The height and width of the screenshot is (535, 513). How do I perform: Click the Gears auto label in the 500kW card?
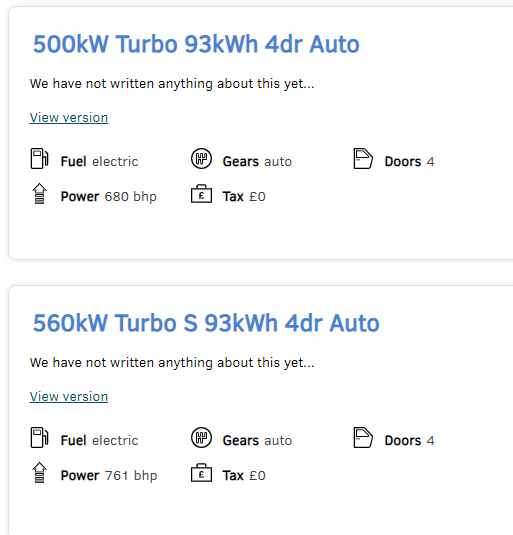tap(258, 162)
